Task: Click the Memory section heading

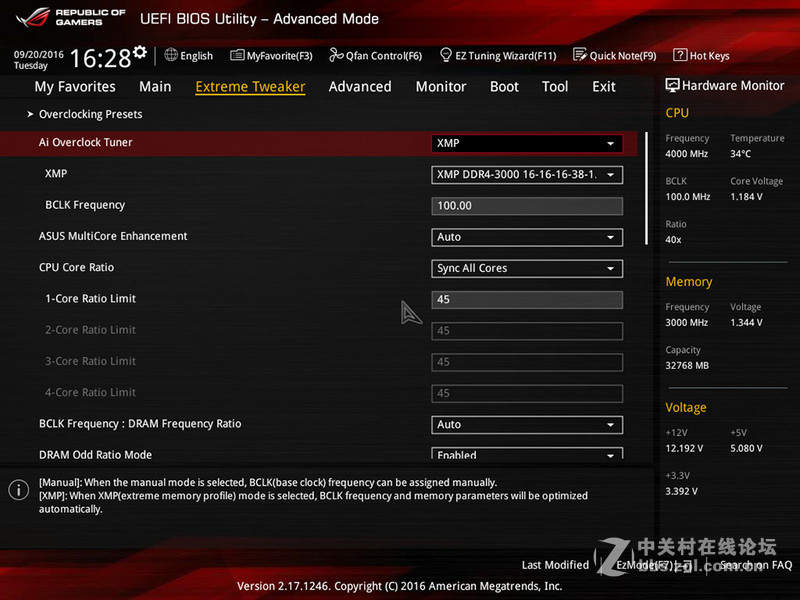Action: tap(689, 282)
